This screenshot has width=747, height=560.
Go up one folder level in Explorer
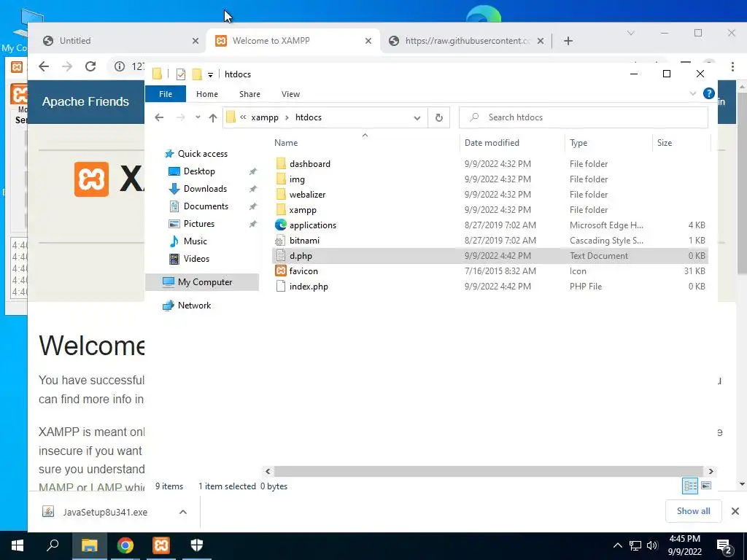[x=213, y=117]
